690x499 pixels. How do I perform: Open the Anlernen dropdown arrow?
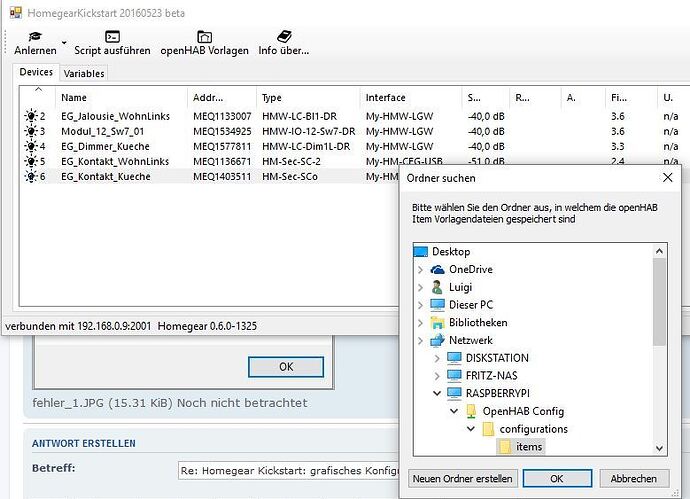click(x=64, y=44)
